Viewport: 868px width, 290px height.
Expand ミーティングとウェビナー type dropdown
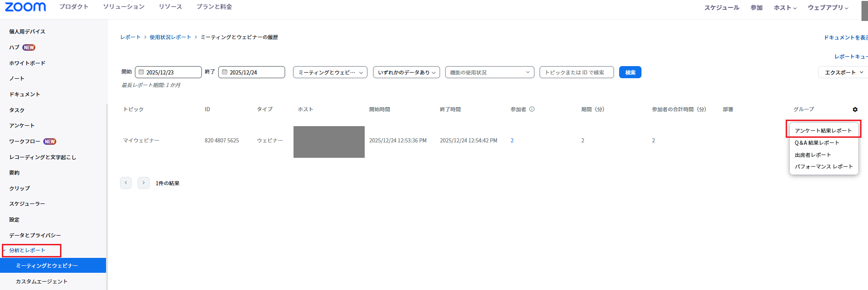(330, 72)
